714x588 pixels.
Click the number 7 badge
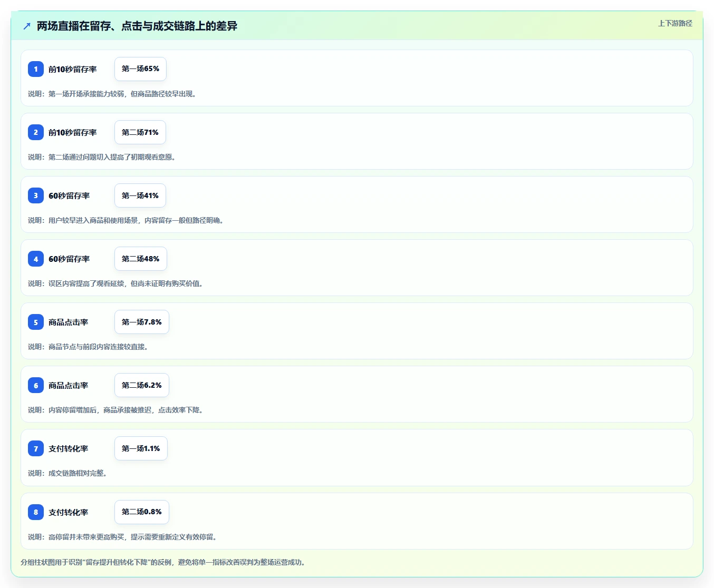(x=36, y=448)
